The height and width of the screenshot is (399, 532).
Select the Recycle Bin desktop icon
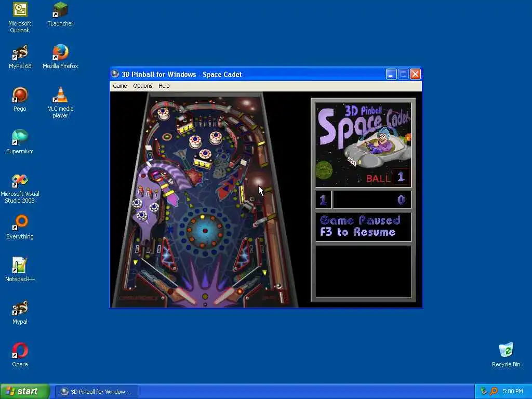click(506, 355)
